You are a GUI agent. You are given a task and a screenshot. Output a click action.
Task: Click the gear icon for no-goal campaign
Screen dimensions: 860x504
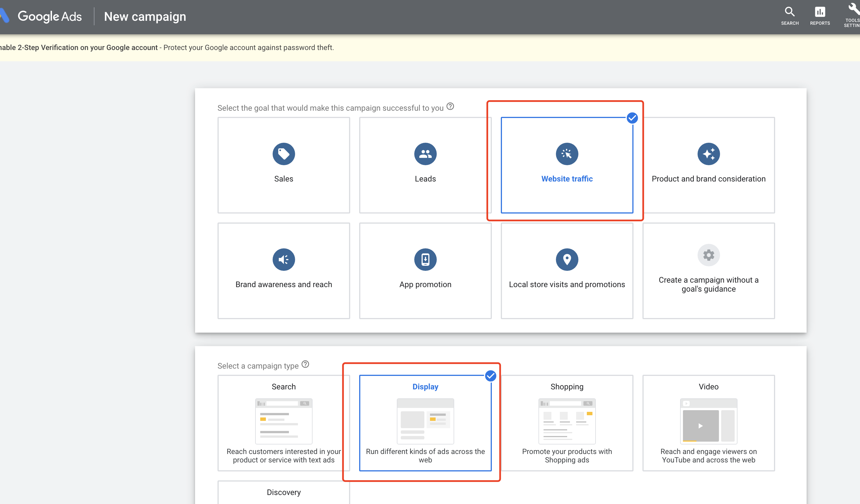[x=709, y=255]
